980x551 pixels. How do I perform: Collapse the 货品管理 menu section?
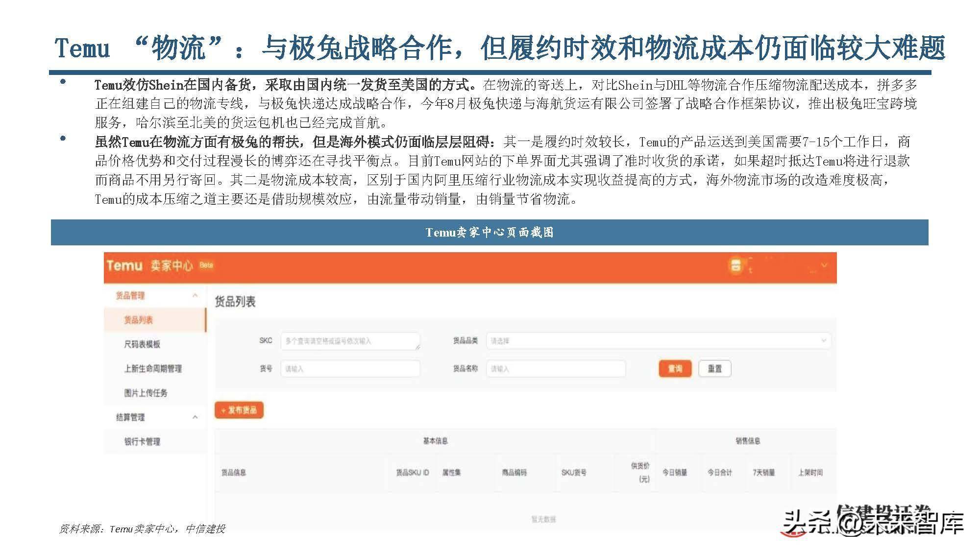pyautogui.click(x=195, y=295)
